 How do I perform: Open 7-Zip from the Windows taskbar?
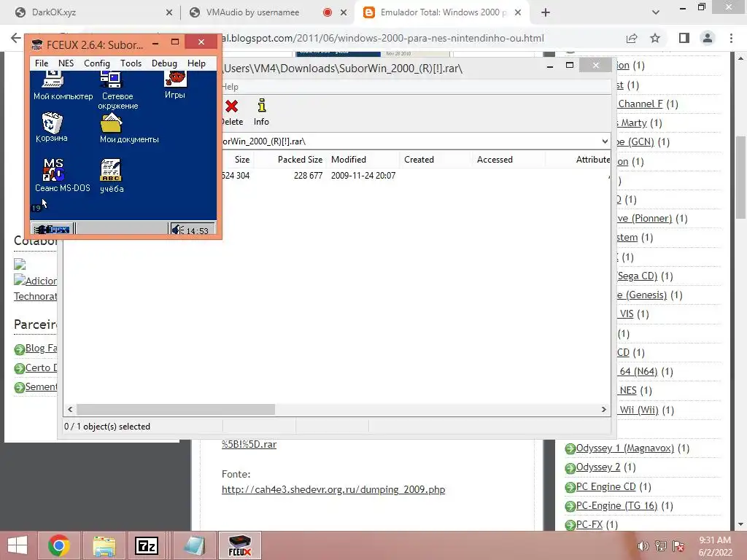[x=147, y=545]
